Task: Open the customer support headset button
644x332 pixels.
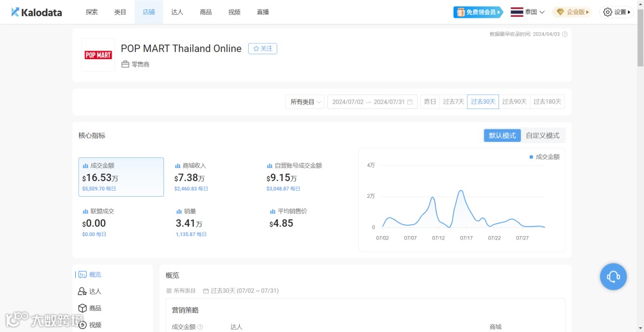Action: coord(613,277)
